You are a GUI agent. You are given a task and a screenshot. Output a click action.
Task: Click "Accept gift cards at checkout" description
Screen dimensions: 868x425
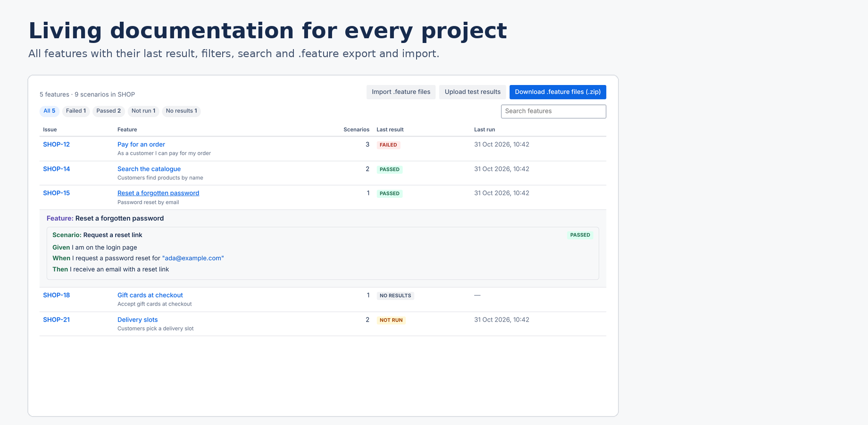pos(155,304)
